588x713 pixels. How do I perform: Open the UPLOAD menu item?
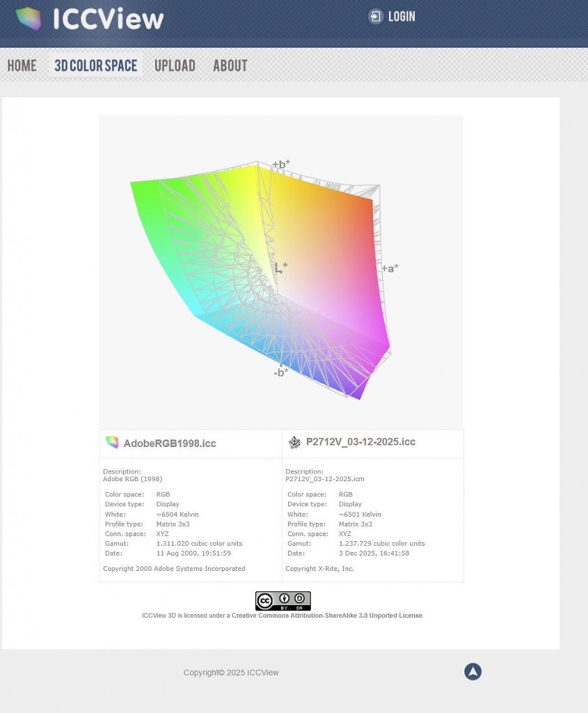click(175, 65)
